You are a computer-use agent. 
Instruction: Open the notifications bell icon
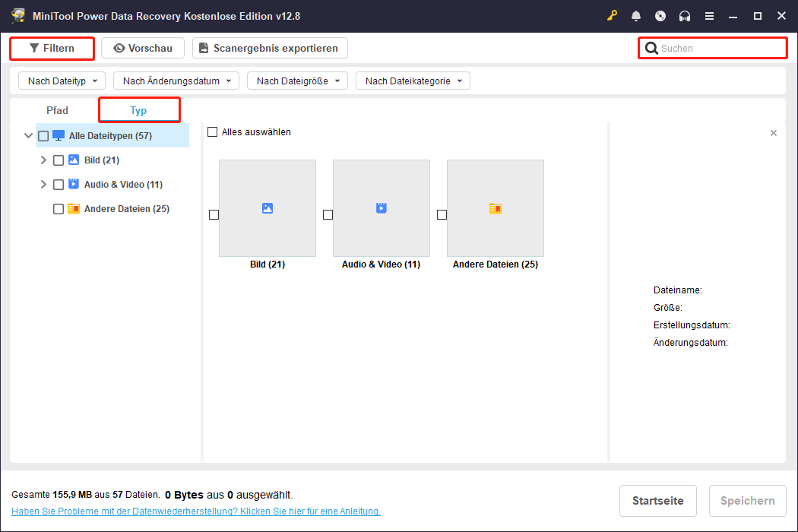coord(636,15)
